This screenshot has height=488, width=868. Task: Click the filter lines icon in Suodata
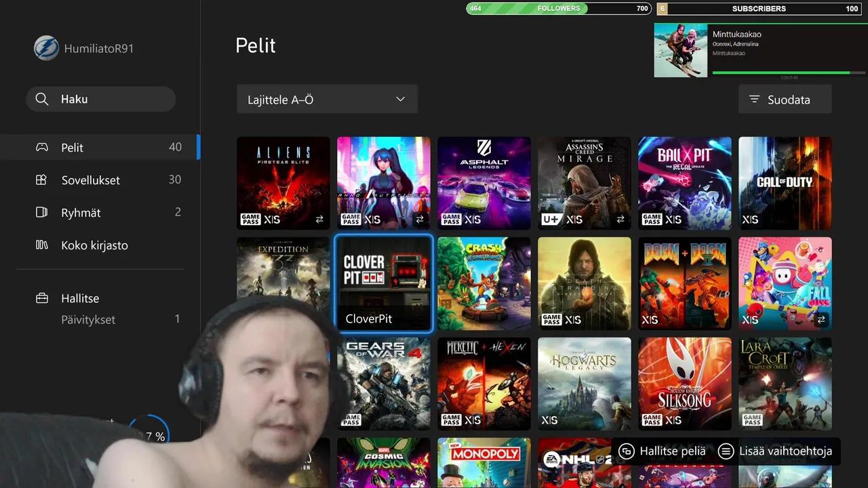(x=754, y=99)
